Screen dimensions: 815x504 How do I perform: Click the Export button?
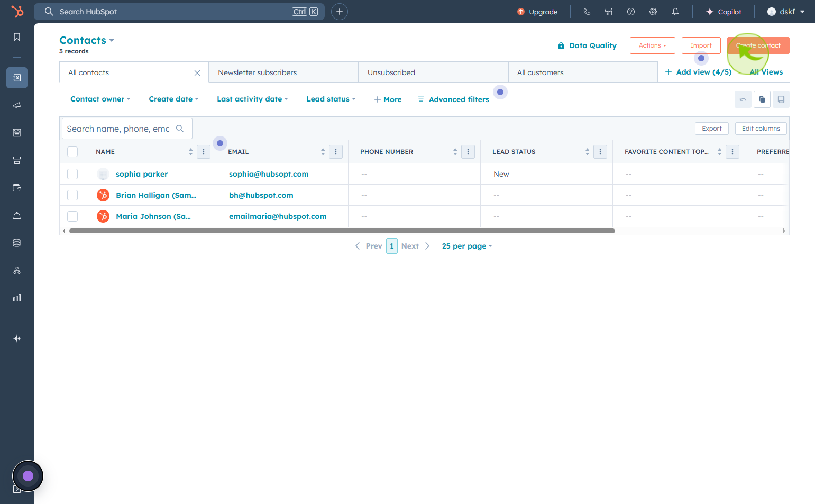(x=712, y=129)
